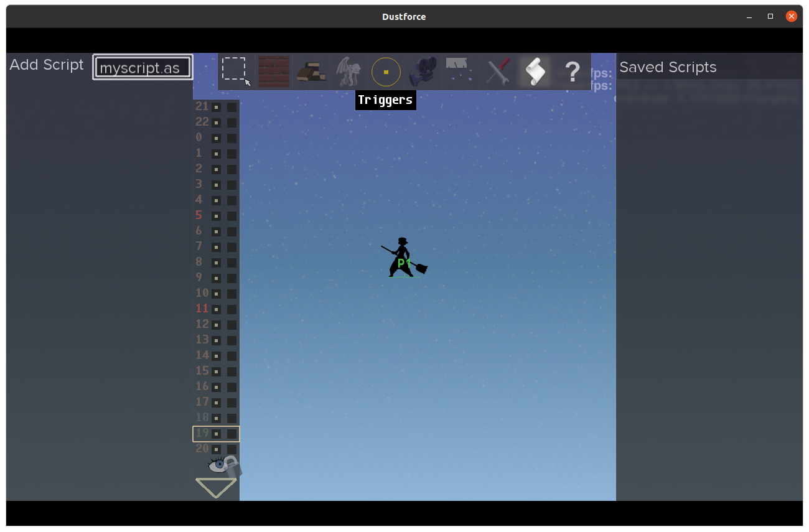Viewport: 809px width, 532px height.
Task: Toggle visibility box of layer 20
Action: (216, 449)
